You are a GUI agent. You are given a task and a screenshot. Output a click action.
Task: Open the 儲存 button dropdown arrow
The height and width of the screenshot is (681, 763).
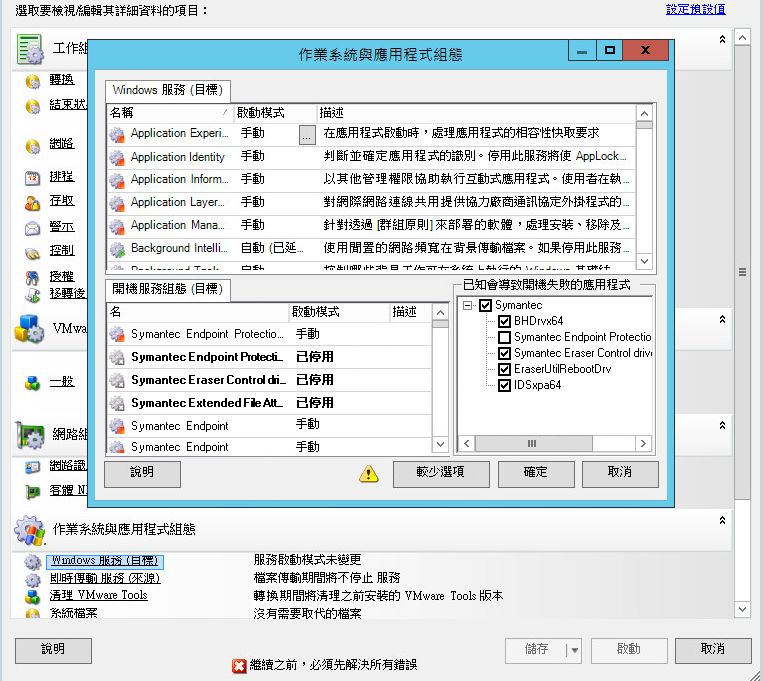(574, 649)
